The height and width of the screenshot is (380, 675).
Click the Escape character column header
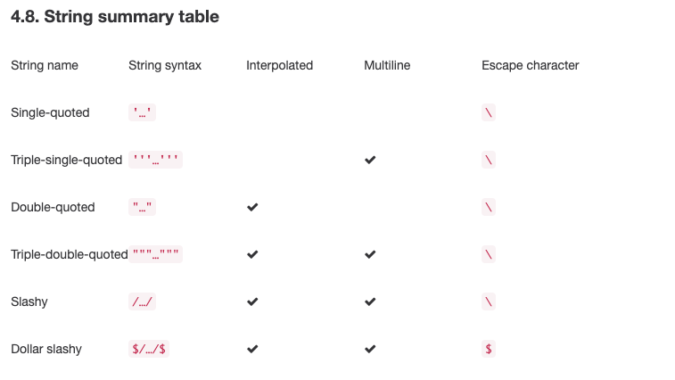pyautogui.click(x=530, y=65)
